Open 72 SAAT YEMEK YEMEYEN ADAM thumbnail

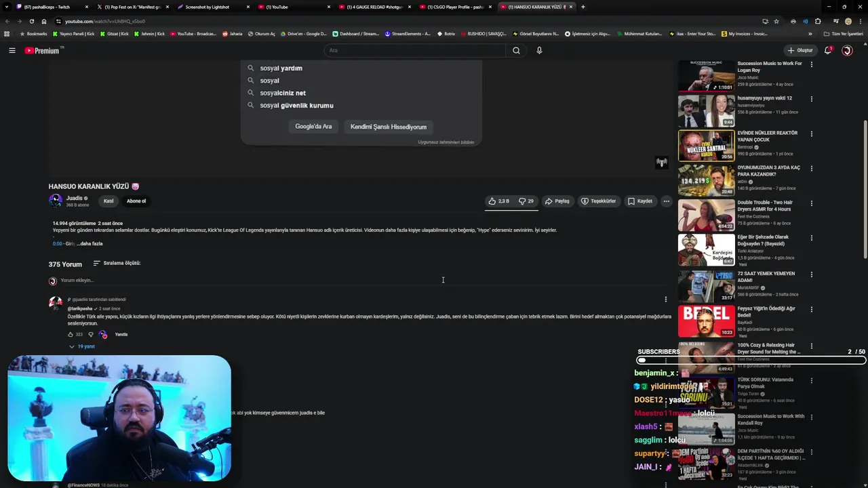[706, 285]
